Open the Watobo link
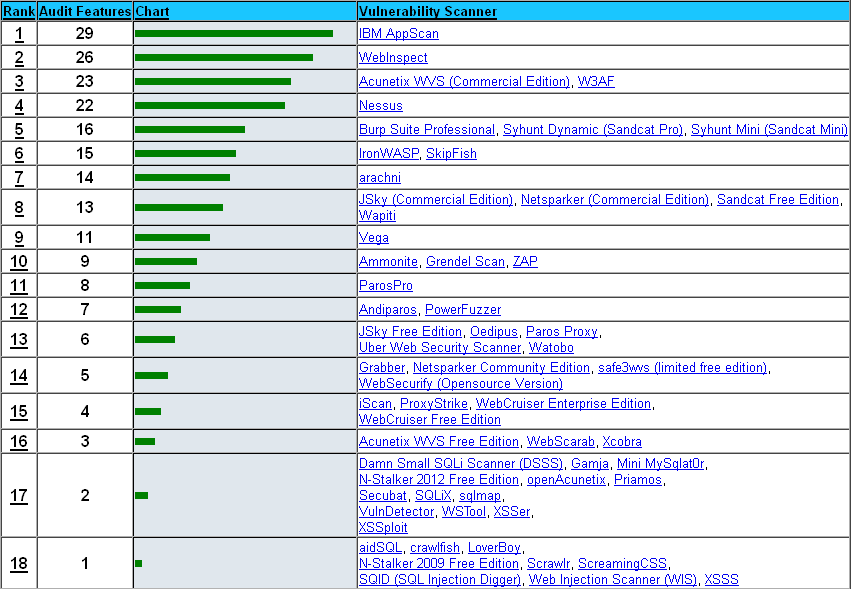Viewport: 851px width, 589px height. click(551, 347)
